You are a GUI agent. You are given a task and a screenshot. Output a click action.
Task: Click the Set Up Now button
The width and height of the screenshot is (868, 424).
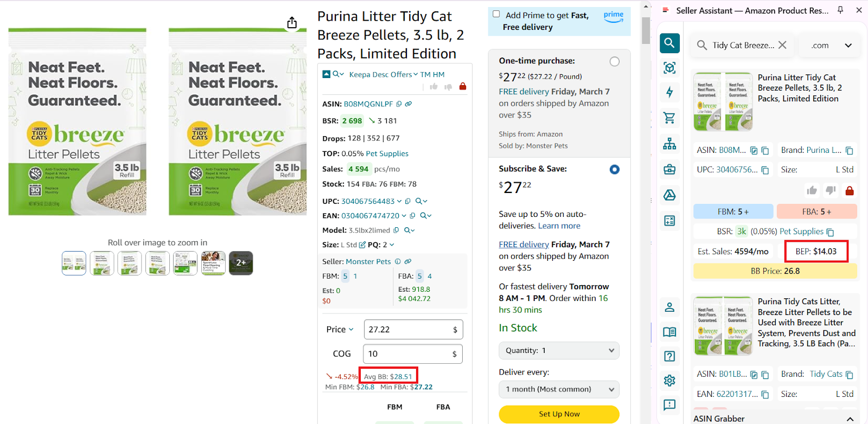click(x=558, y=414)
